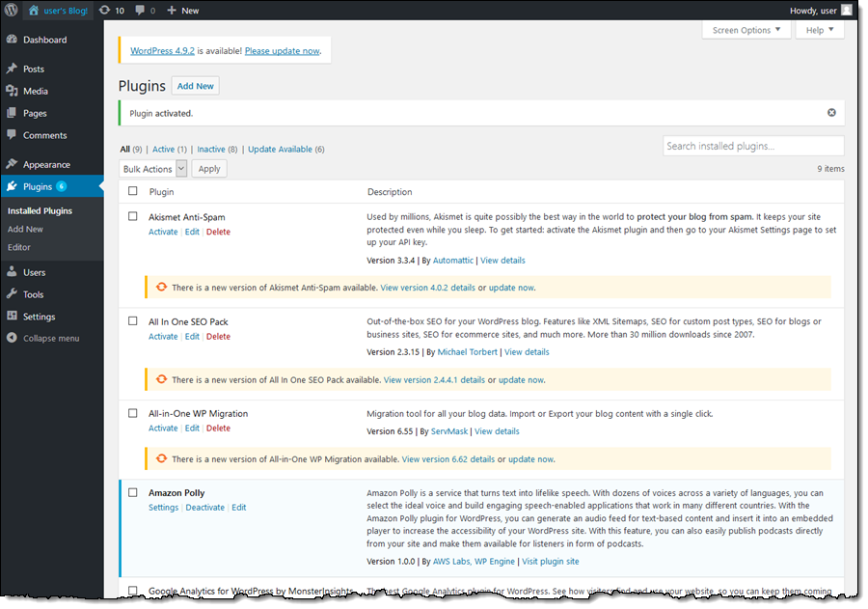Click the Akismet update available refresh icon
This screenshot has height=609, width=868.
[161, 287]
